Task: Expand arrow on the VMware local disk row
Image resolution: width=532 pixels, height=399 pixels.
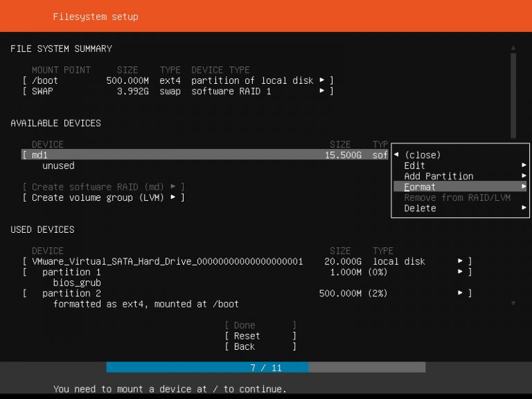Action: [460, 260]
